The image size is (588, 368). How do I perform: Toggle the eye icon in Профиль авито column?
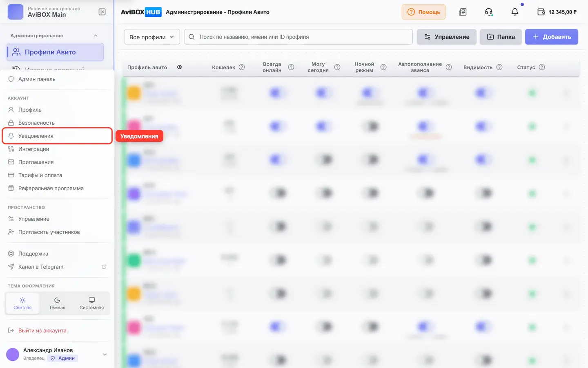(180, 67)
